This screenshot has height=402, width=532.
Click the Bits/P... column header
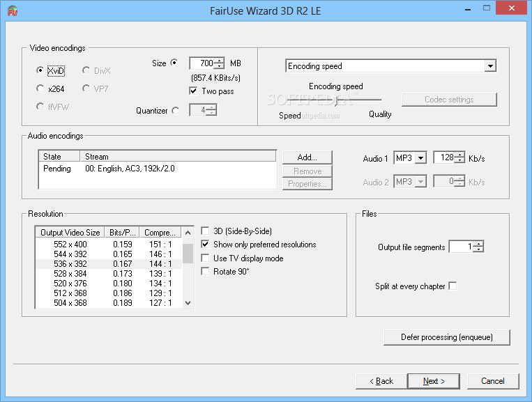(122, 233)
